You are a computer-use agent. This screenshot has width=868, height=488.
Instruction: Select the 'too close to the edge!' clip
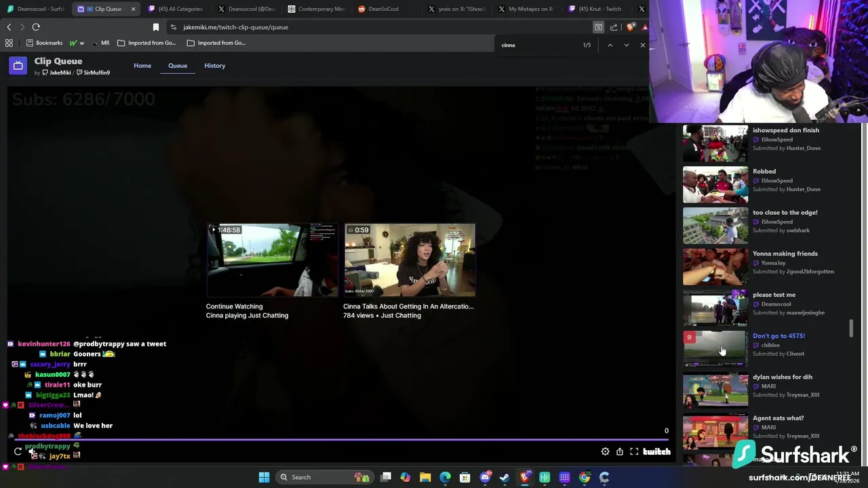point(765,226)
